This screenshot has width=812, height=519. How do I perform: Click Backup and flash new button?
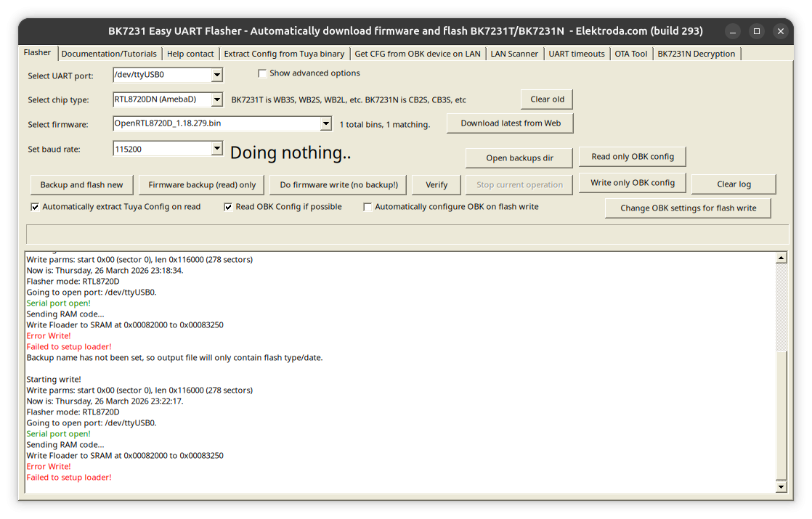click(81, 184)
